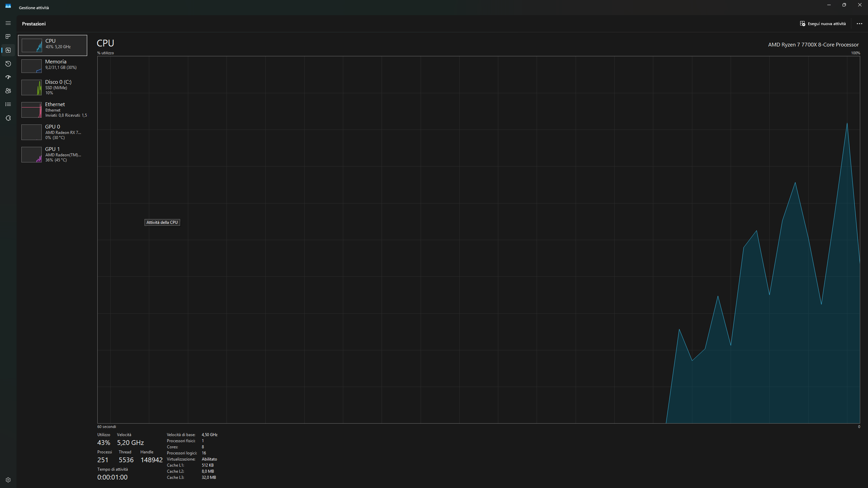This screenshot has width=868, height=488.
Task: Select the Performance page icon
Action: click(8, 50)
